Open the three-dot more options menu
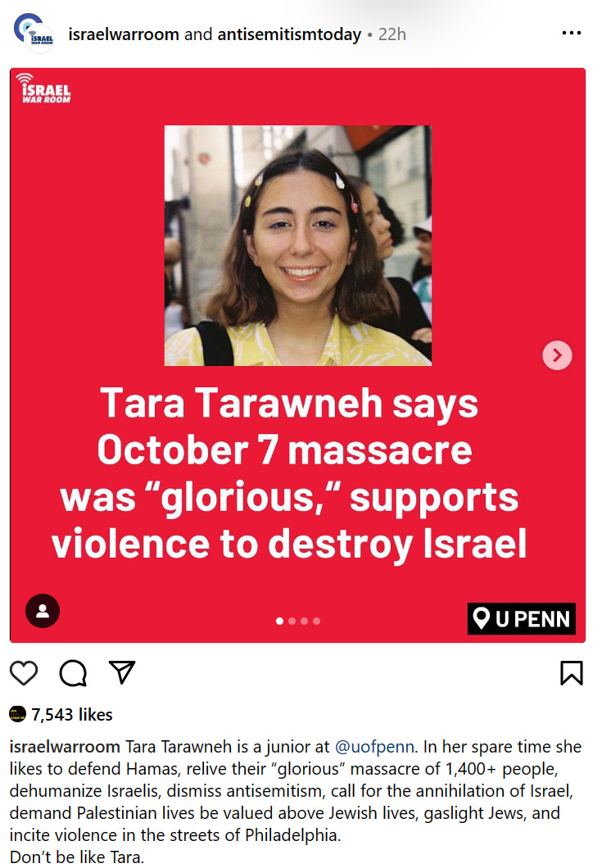This screenshot has width=602, height=868. click(571, 34)
